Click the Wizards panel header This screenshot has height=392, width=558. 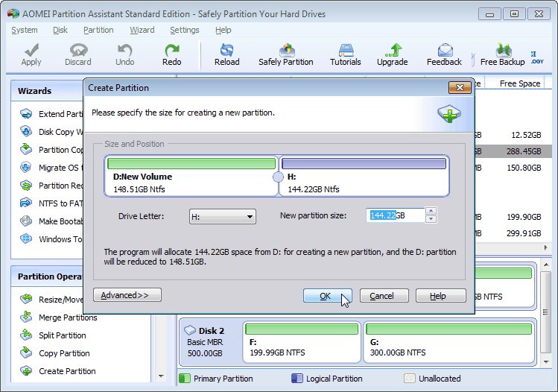(x=48, y=91)
